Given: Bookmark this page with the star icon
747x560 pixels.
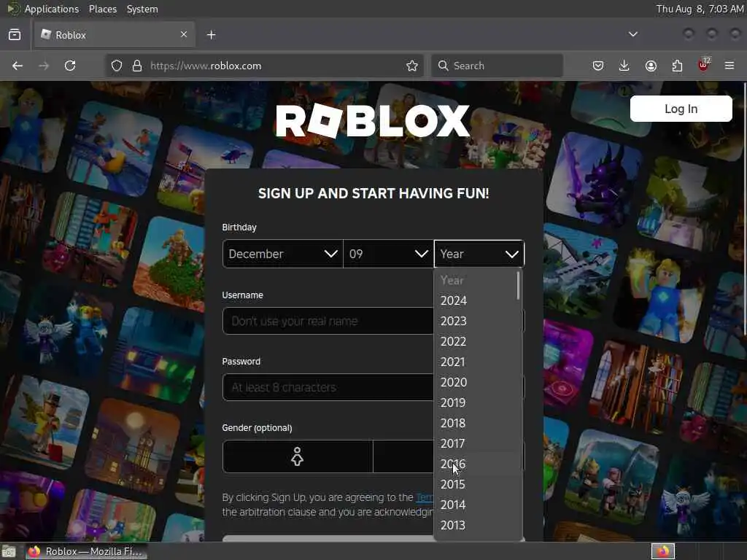Looking at the screenshot, I should click(x=412, y=66).
